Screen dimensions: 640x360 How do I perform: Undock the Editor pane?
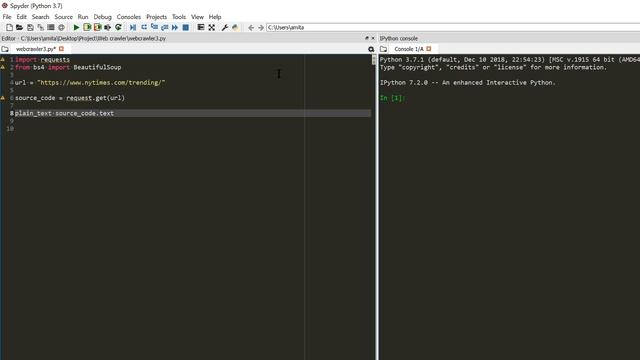point(367,38)
